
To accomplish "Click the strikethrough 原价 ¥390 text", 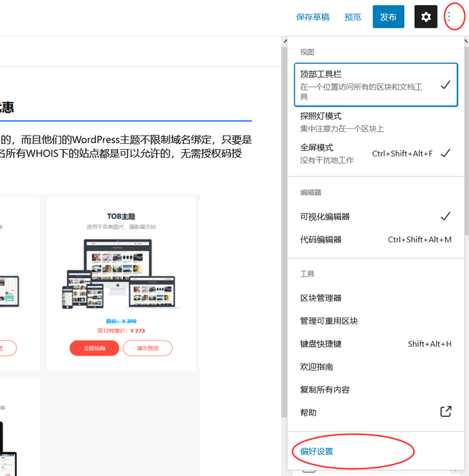I will pos(121,321).
